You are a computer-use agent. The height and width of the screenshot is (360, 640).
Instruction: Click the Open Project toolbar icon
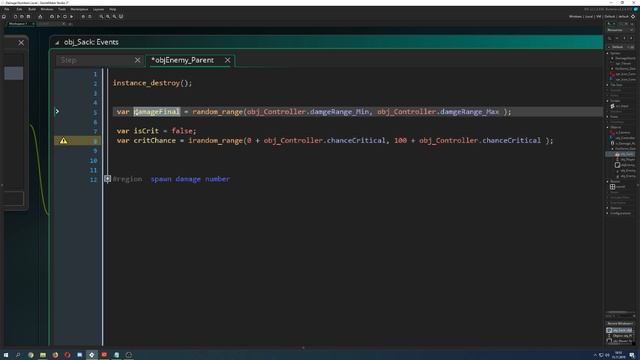point(22,17)
